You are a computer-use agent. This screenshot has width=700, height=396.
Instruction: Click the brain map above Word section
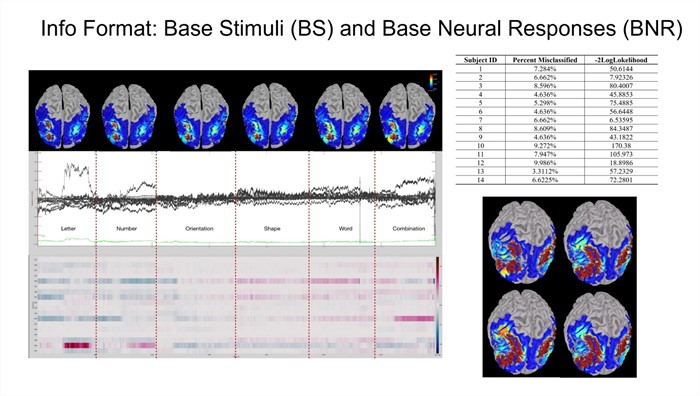[342, 116]
